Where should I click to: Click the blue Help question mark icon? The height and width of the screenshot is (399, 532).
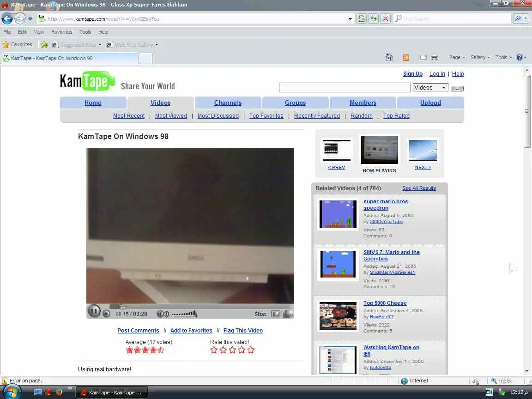[520, 57]
